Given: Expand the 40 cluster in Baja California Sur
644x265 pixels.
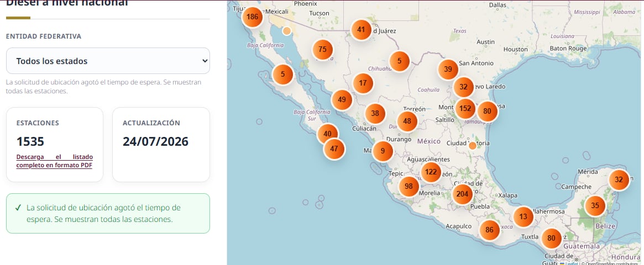Looking at the screenshot, I should click(327, 134).
